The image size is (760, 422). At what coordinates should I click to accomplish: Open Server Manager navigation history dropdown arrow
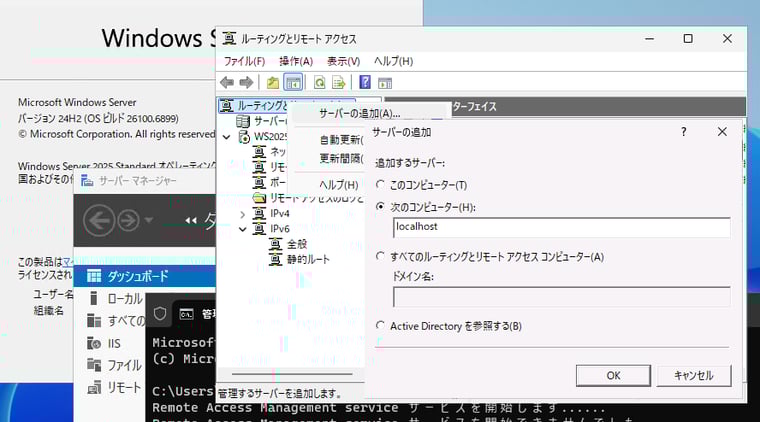149,220
